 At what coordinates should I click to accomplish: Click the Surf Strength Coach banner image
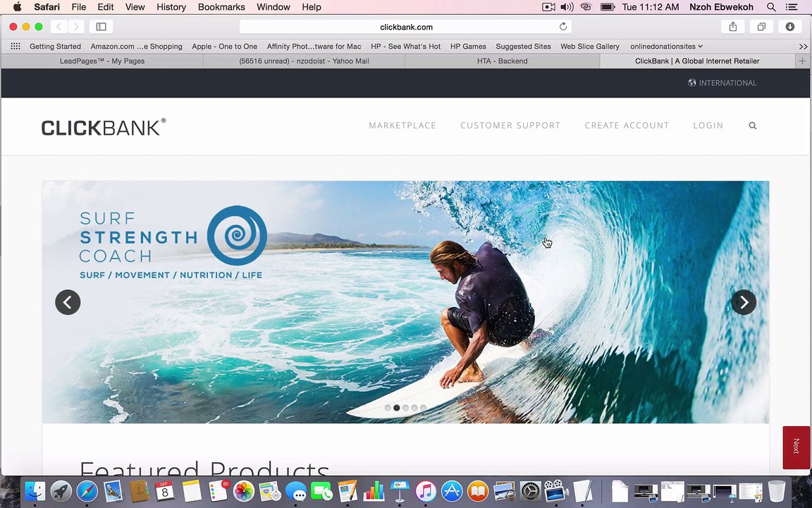coord(405,302)
